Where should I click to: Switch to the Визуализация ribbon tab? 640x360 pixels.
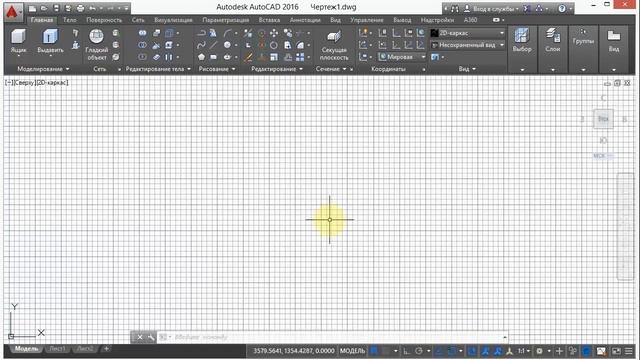click(173, 20)
